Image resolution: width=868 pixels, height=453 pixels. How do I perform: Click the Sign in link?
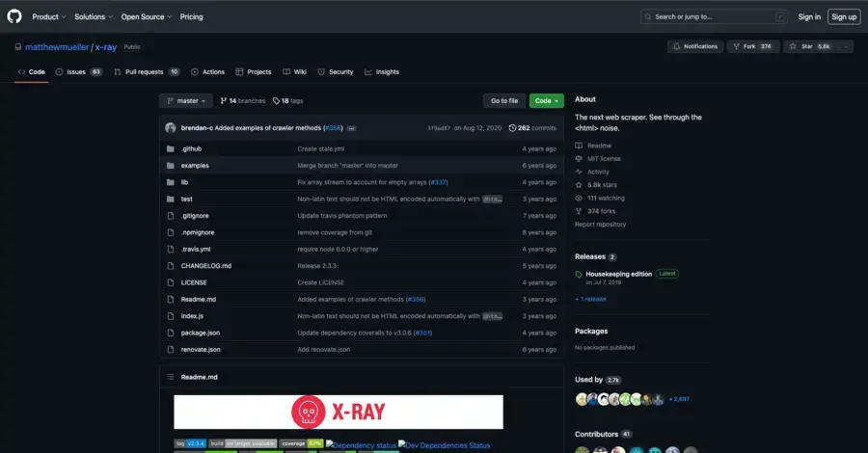click(809, 16)
